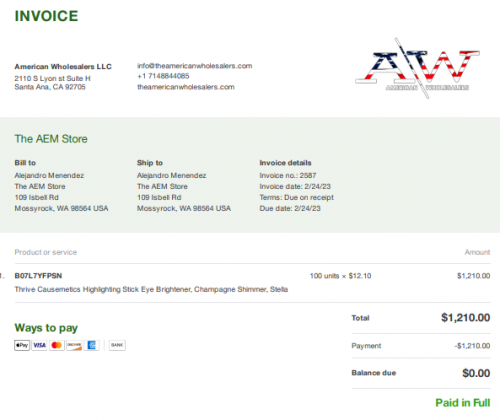Click the Bank payment icon
This screenshot has width=500, height=420.
[117, 345]
